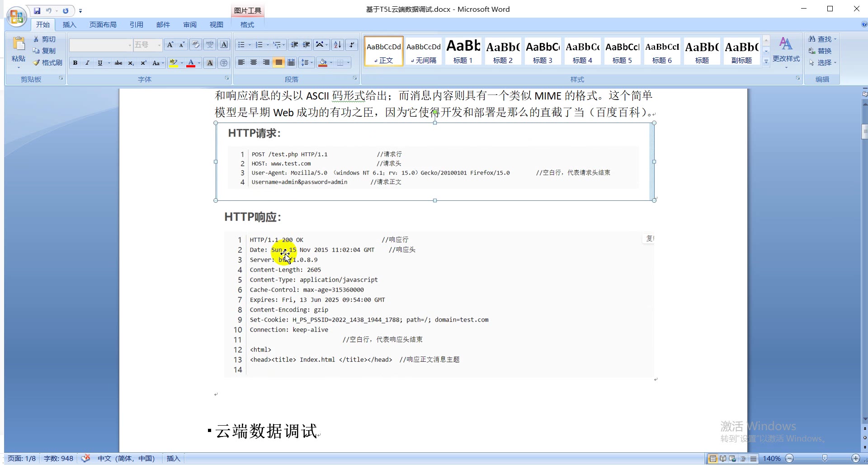Viewport: 868px width, 465px height.
Task: Show or hide paragraph marks
Action: click(x=351, y=44)
